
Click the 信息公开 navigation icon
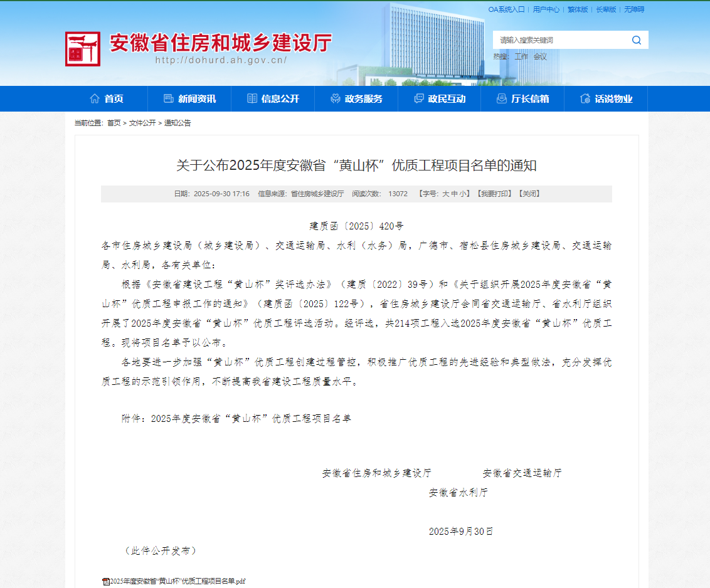pos(252,98)
